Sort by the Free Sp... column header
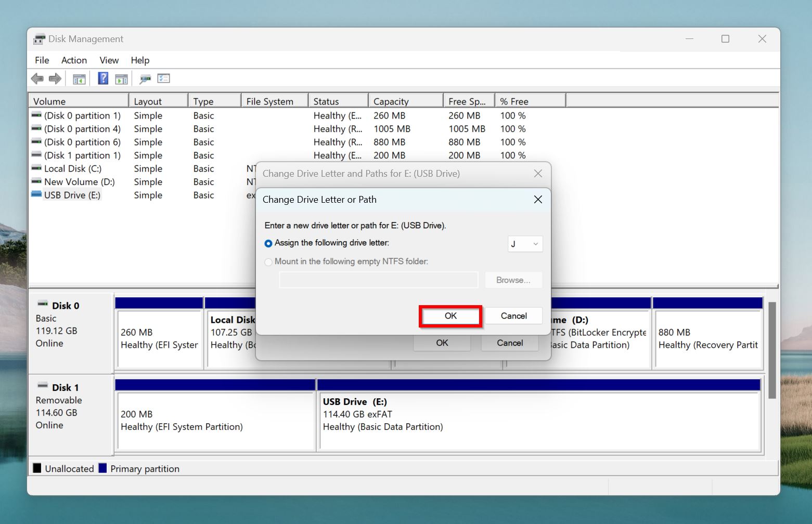Image resolution: width=812 pixels, height=524 pixels. [469, 101]
